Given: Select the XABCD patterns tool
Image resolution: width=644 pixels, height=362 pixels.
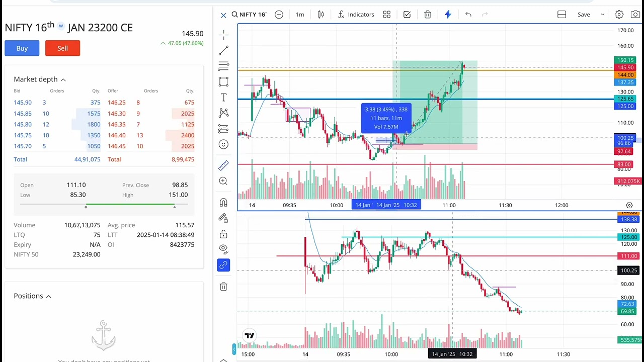Looking at the screenshot, I should [224, 113].
